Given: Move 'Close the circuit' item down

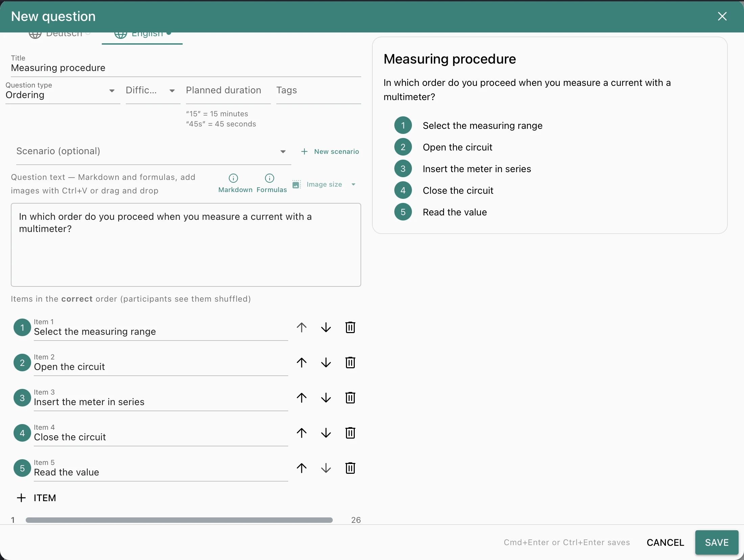Looking at the screenshot, I should click(x=326, y=433).
